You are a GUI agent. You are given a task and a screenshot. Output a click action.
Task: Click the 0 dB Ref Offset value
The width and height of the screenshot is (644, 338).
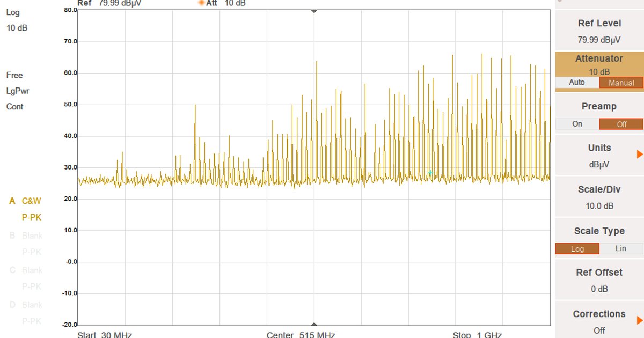point(599,289)
